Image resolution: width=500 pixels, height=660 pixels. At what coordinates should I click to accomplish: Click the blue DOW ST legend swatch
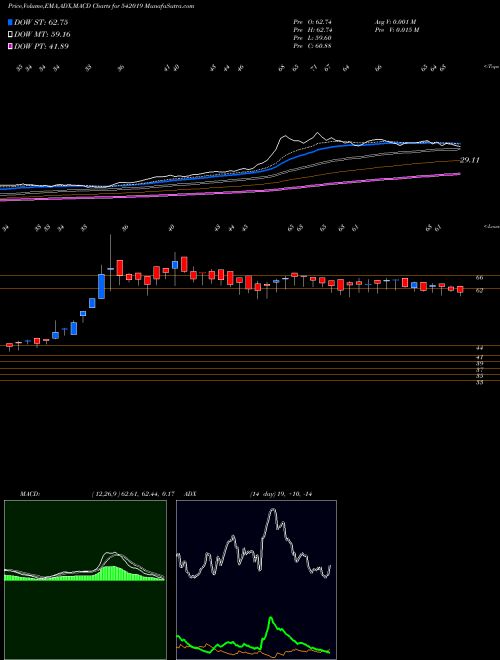point(11,23)
